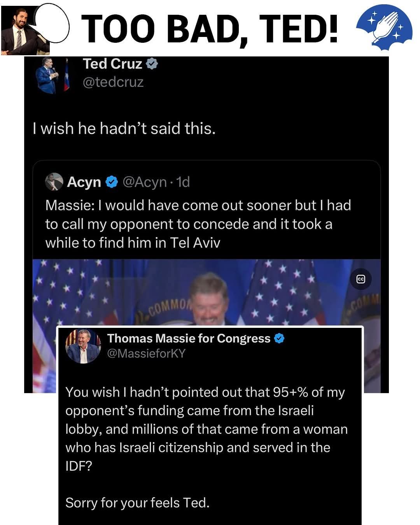Click Acyn's blue verified checkmark
420x525 pixels.
click(112, 182)
